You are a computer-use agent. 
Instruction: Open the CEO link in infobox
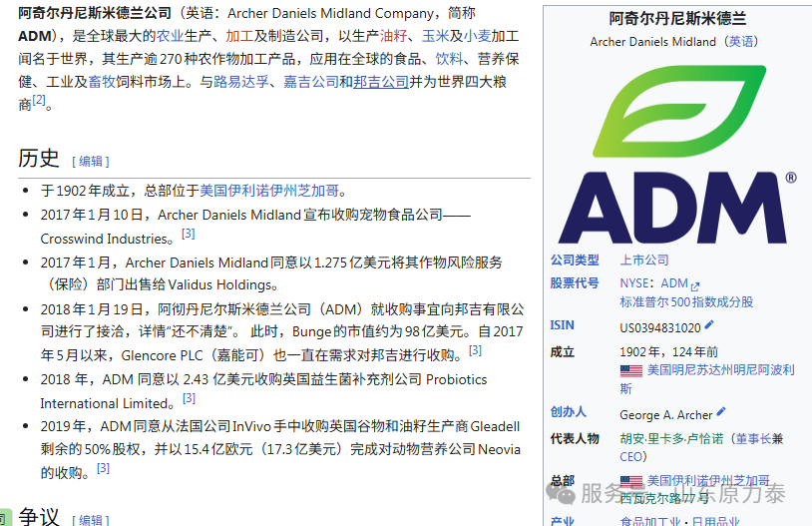point(630,456)
